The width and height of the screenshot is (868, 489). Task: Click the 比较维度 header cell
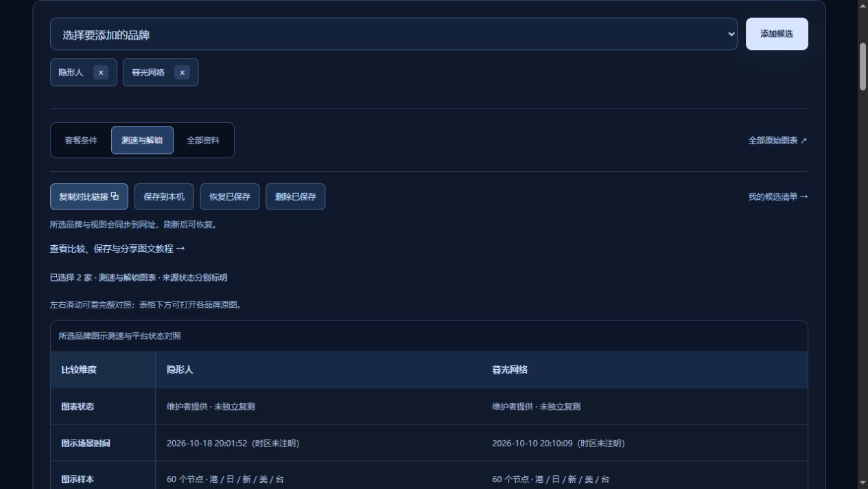coord(103,370)
